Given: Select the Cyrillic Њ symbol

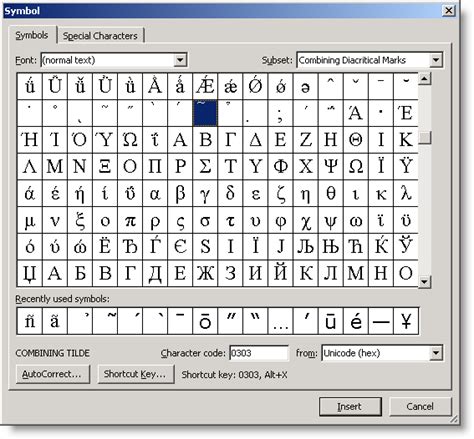Looking at the screenshot, I should pos(331,247).
